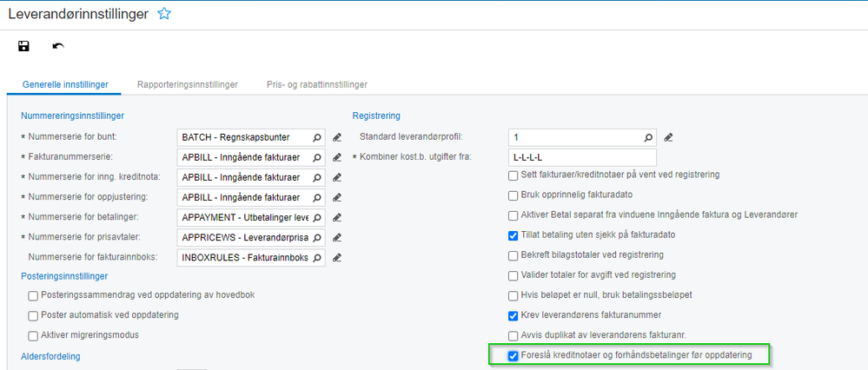Uncheck Krev leverandørens fakturanummer

point(513,316)
